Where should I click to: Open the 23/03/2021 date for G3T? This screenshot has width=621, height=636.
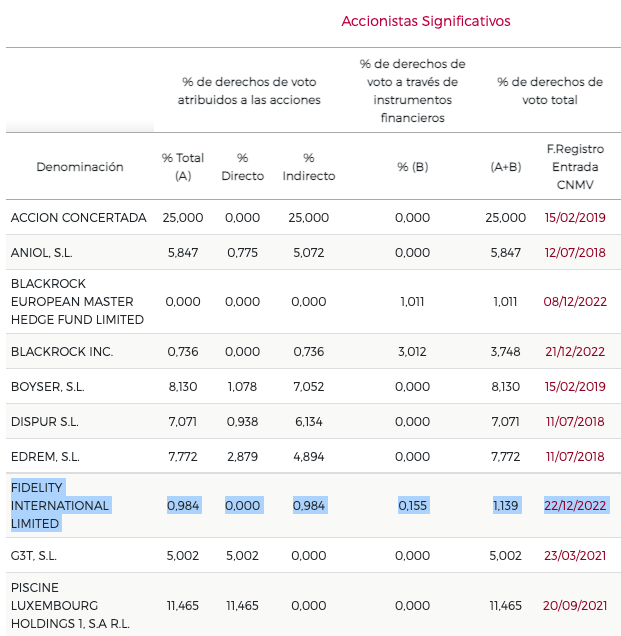575,556
